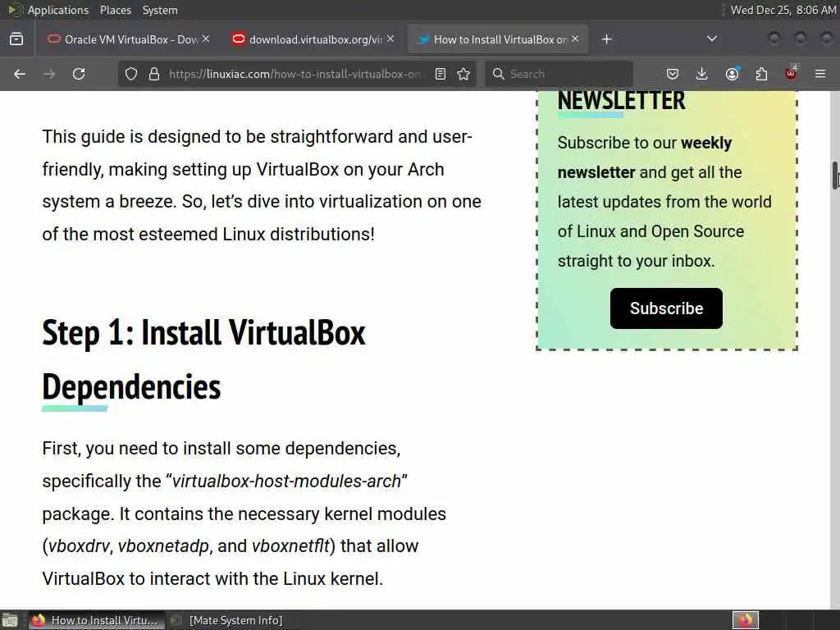Open a new browser tab
Image resolution: width=840 pixels, height=630 pixels.
606,39
